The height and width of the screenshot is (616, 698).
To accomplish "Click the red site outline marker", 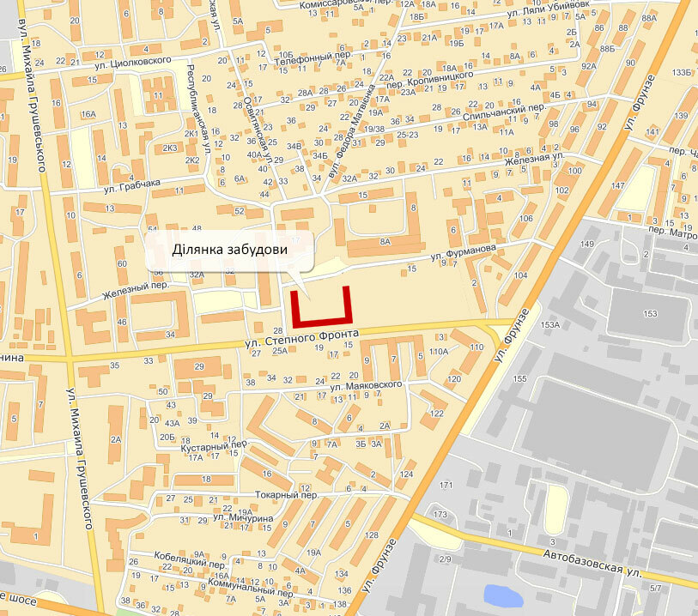I will [x=321, y=307].
